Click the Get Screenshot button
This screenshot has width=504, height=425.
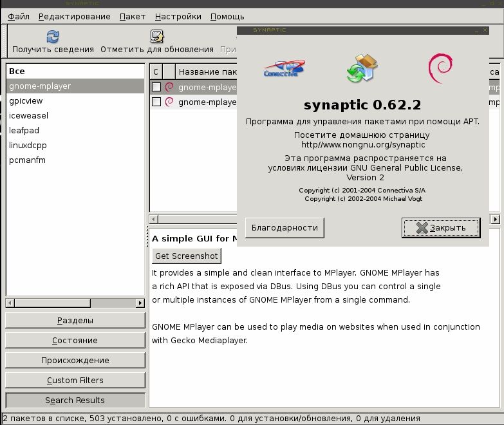coord(187,256)
